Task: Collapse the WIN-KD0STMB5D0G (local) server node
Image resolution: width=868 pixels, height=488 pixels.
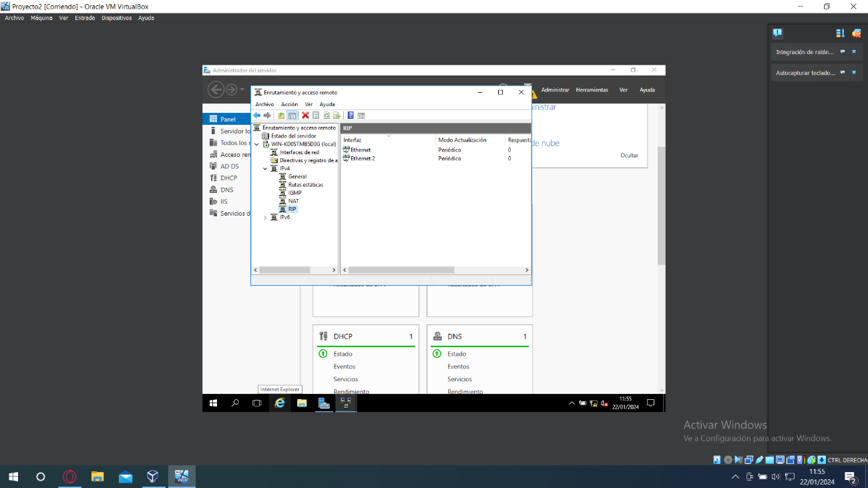Action: [257, 144]
